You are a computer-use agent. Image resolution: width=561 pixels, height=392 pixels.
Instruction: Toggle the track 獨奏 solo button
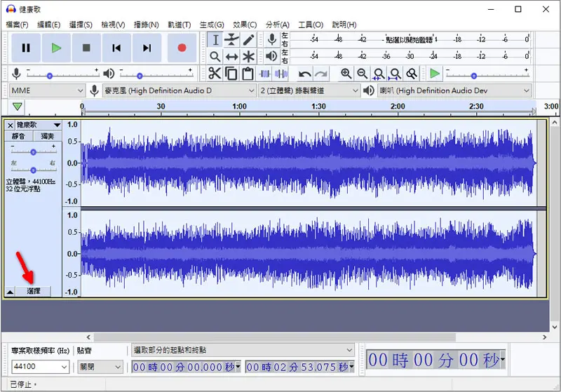47,136
